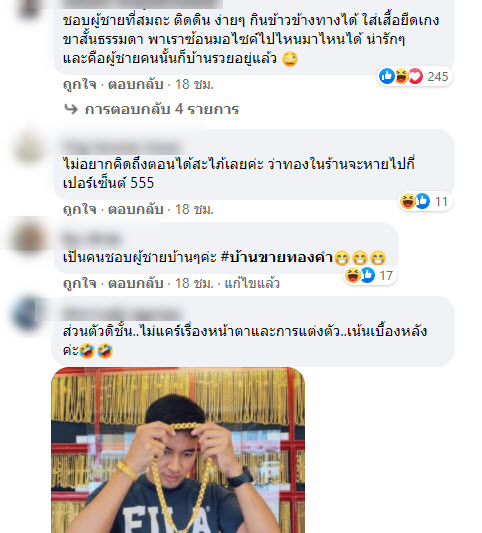Open the gold shop photo attachment
Screen dimensions: 482x533
pos(178,450)
